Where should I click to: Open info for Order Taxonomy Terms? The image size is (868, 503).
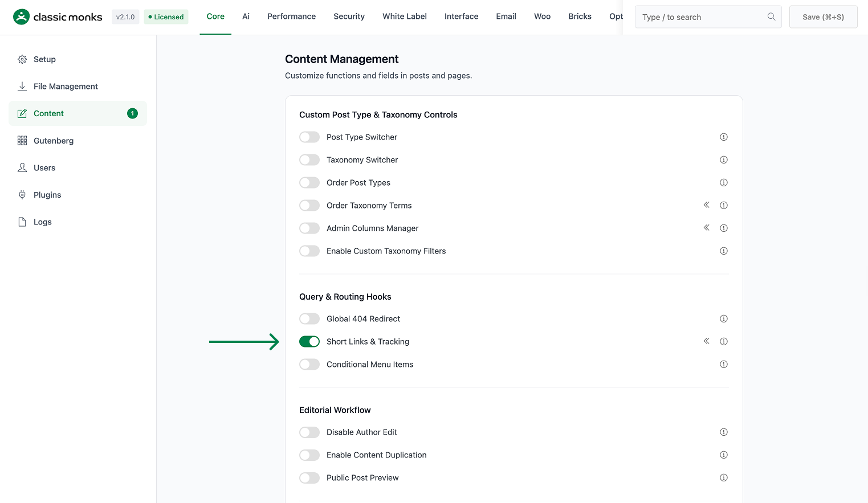pyautogui.click(x=724, y=205)
